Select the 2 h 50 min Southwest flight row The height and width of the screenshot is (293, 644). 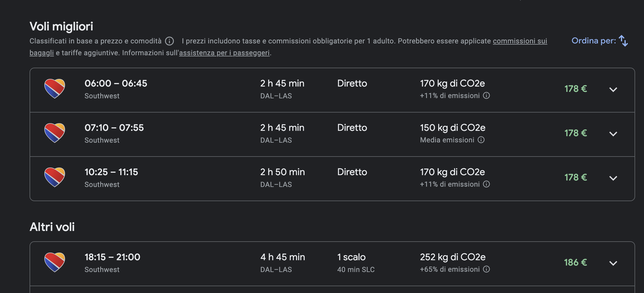coord(332,179)
